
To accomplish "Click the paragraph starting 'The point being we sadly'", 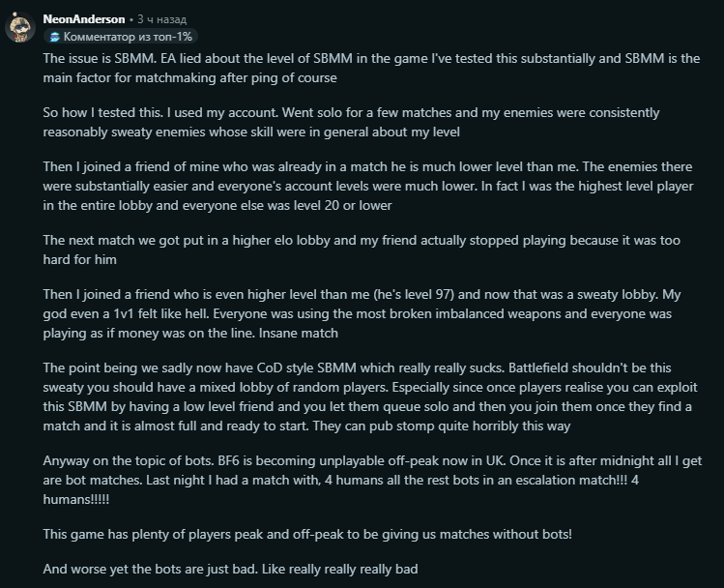I will point(370,397).
